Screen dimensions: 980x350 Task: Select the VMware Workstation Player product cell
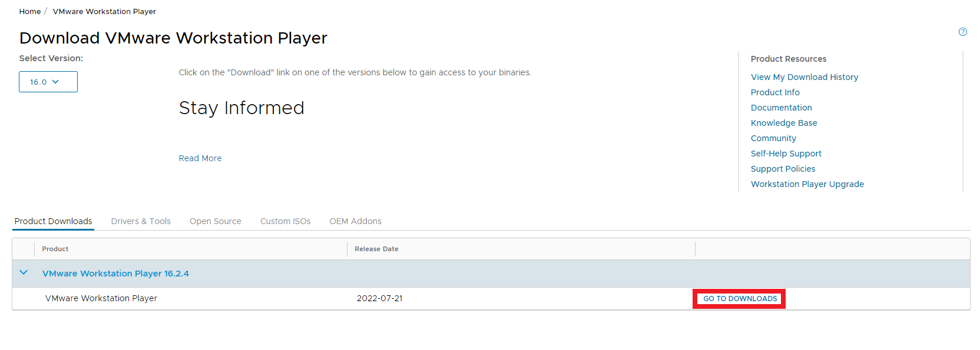point(101,298)
